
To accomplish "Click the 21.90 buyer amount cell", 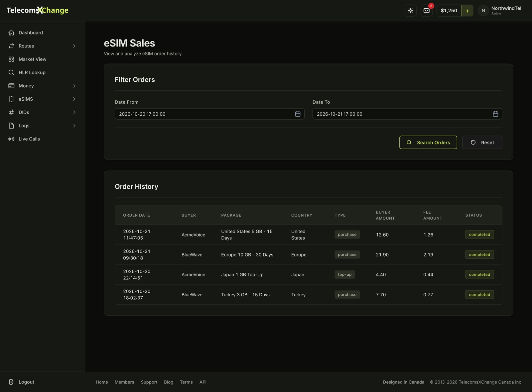I will (x=382, y=255).
